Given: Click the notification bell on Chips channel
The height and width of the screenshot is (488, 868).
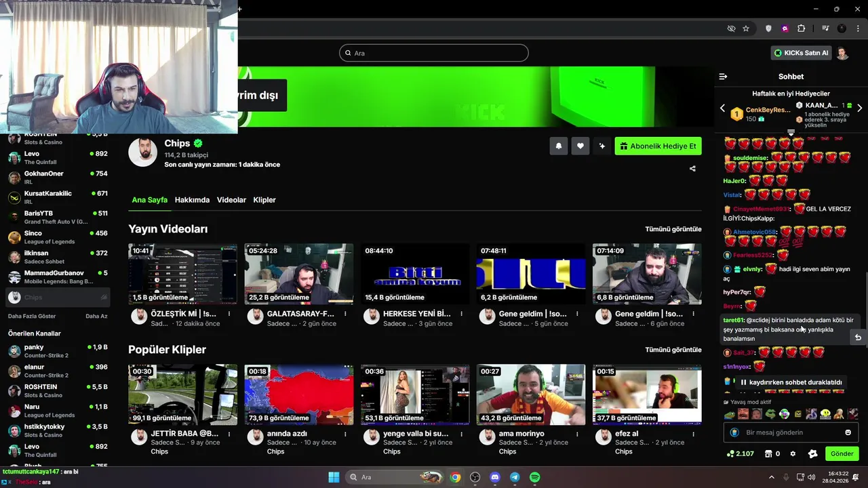Looking at the screenshot, I should pos(559,146).
